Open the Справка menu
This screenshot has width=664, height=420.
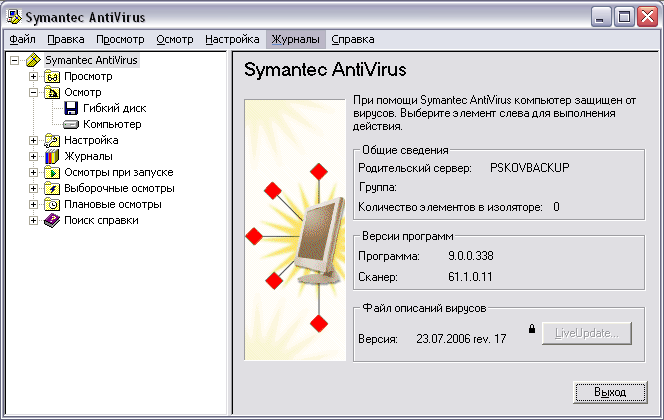tap(353, 39)
